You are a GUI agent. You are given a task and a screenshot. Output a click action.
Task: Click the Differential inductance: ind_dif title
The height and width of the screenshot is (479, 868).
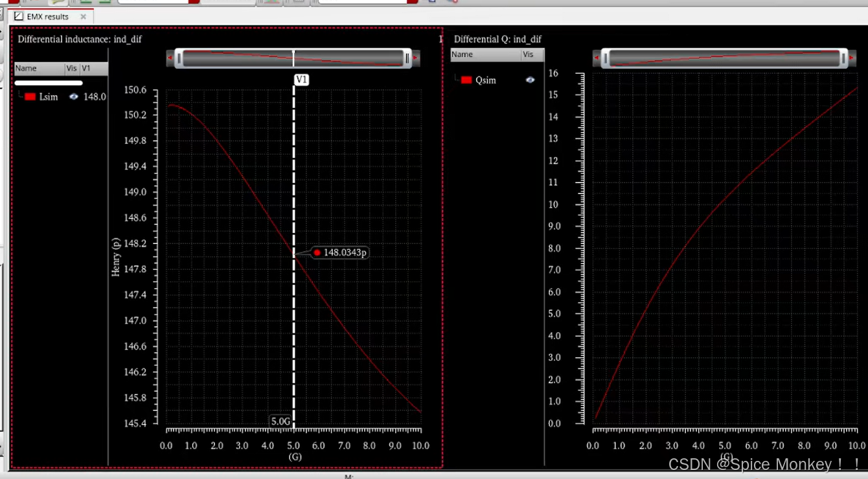pos(80,39)
